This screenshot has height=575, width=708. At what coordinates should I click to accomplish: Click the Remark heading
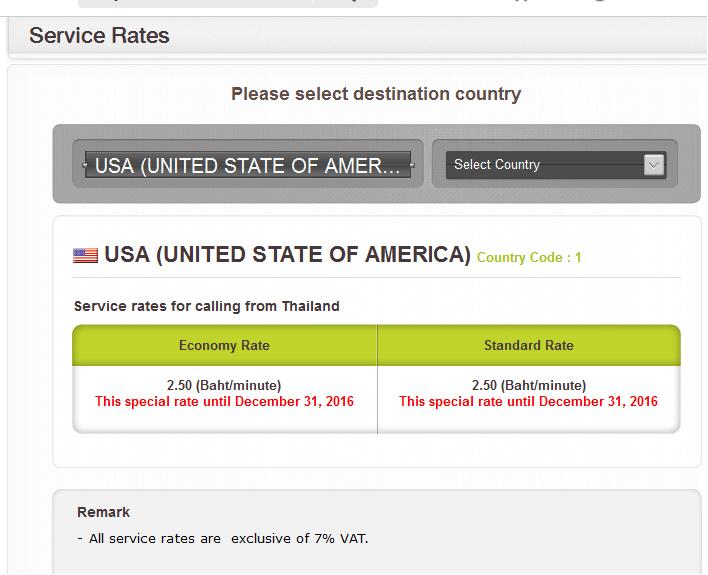click(103, 512)
